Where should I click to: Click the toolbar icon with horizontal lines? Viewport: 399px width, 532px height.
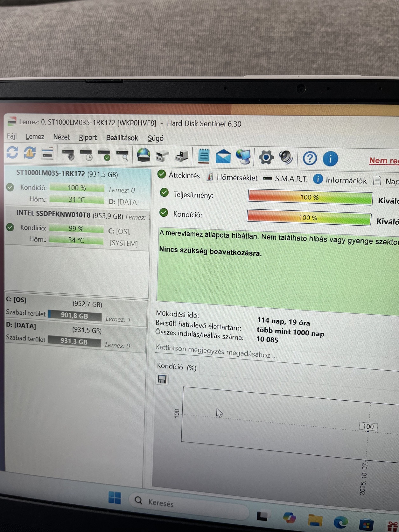[x=47, y=153]
